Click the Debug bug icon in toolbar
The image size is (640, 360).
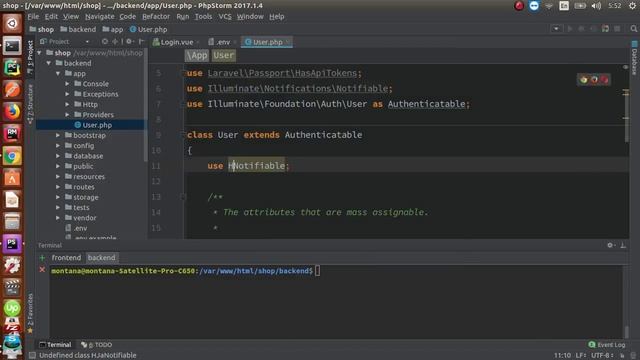pos(581,29)
